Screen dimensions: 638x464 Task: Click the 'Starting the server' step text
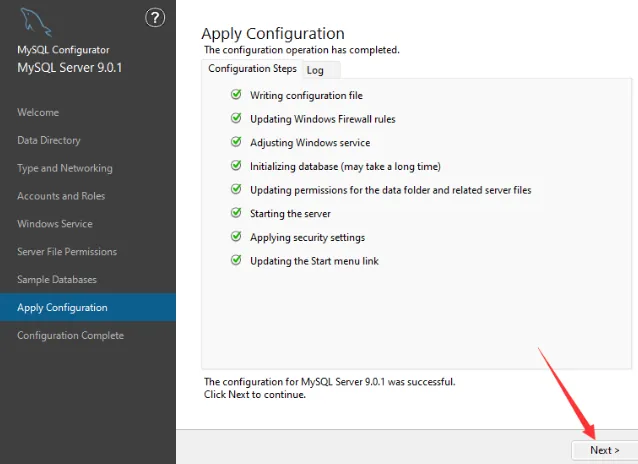291,214
